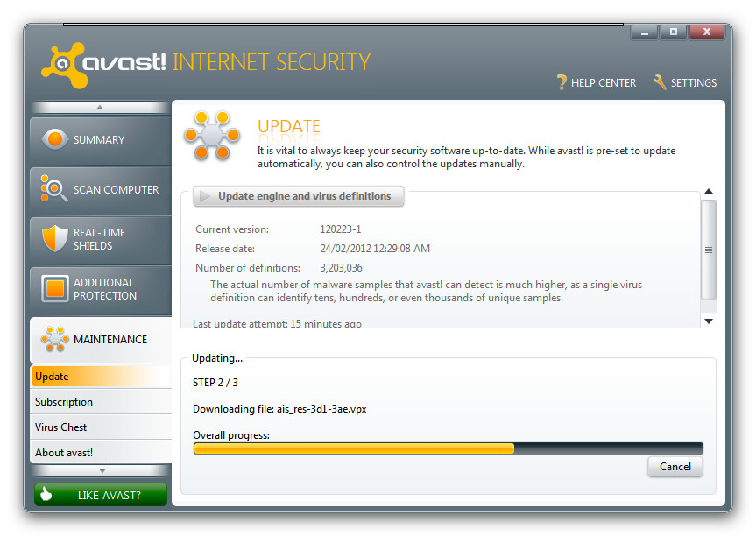Click the avast! logo at top left

click(104, 63)
